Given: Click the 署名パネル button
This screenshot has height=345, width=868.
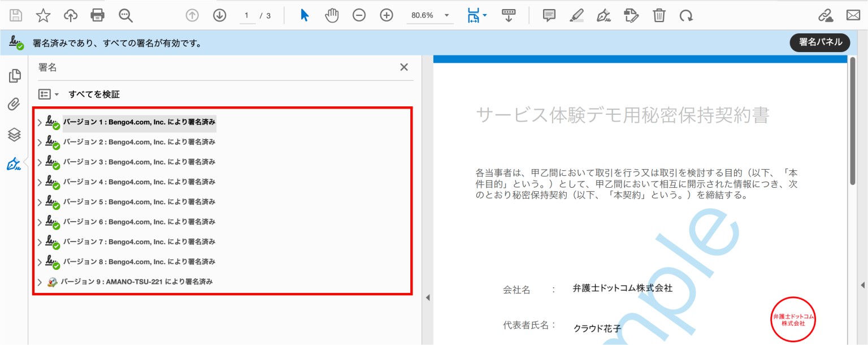Looking at the screenshot, I should (x=819, y=42).
